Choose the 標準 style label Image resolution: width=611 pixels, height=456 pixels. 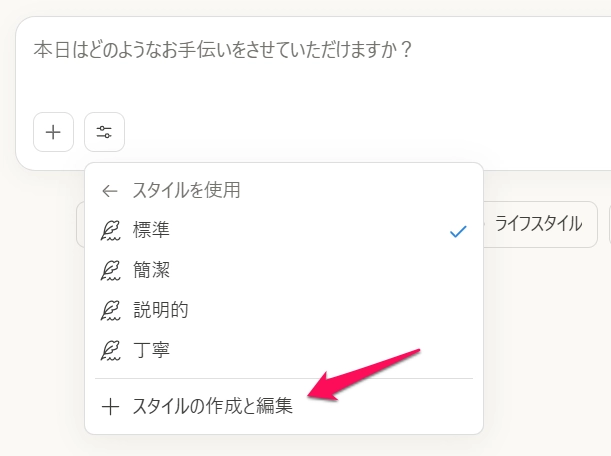point(152,230)
